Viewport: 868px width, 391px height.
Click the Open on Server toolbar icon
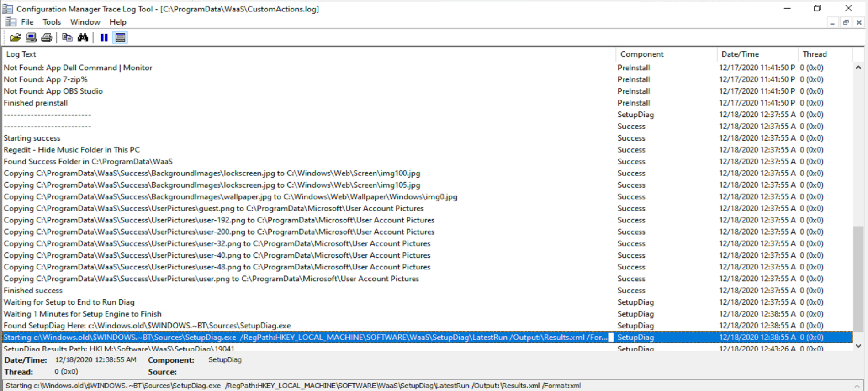coord(31,37)
